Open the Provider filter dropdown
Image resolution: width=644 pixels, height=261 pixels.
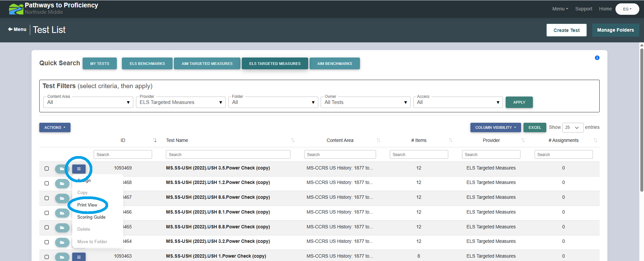[x=181, y=102]
